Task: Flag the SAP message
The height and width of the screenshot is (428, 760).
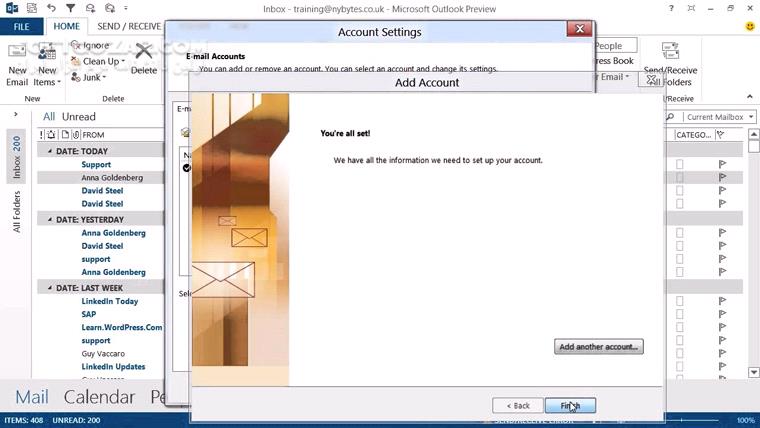Action: point(722,314)
